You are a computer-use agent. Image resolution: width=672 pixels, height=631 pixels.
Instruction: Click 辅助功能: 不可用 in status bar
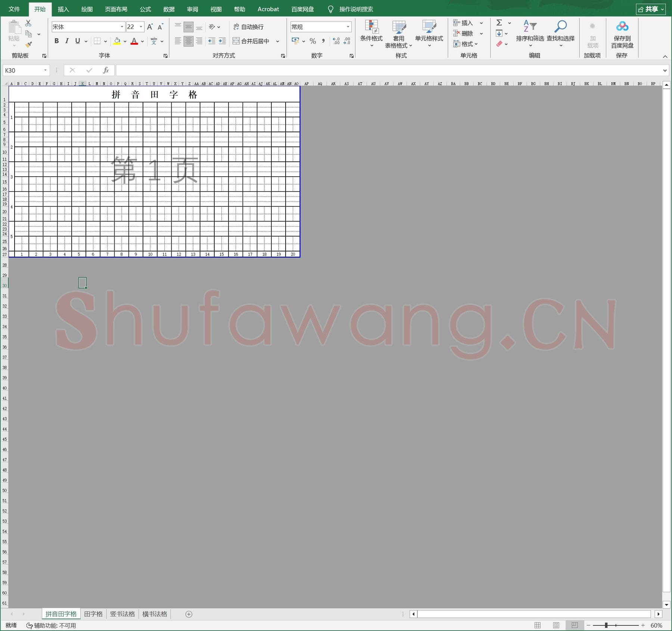coord(51,625)
